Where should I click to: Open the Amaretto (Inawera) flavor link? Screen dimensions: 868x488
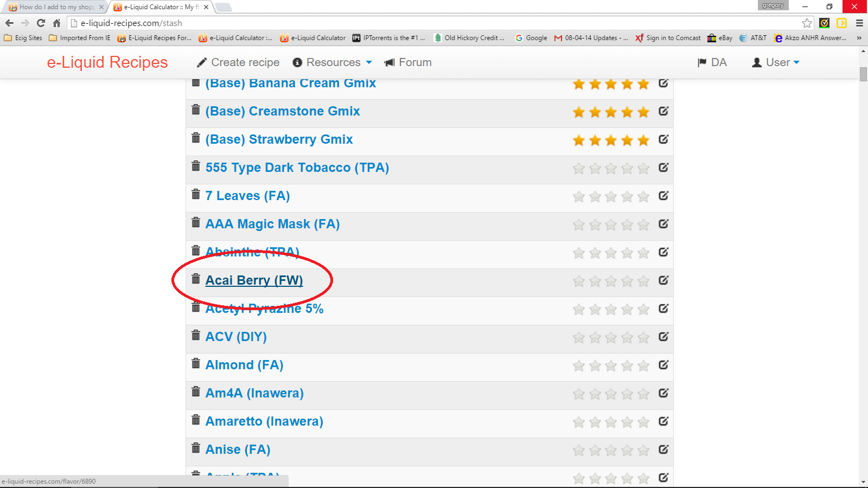click(264, 421)
